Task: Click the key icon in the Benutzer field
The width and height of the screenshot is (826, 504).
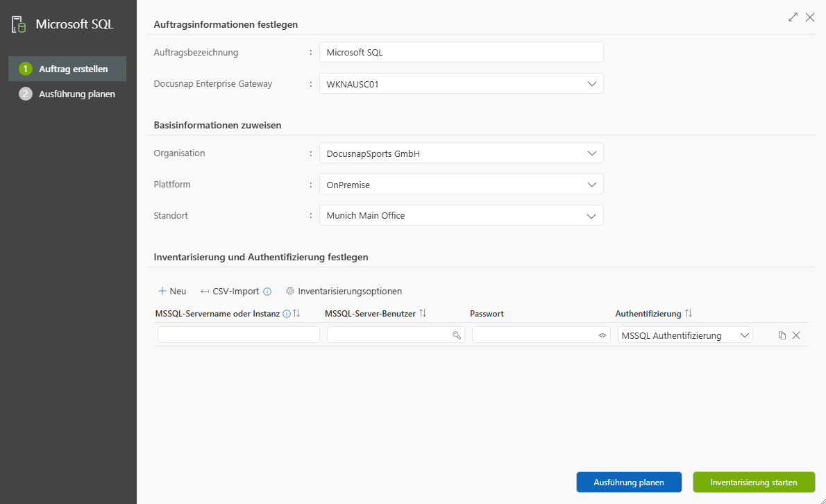Action: click(x=457, y=335)
